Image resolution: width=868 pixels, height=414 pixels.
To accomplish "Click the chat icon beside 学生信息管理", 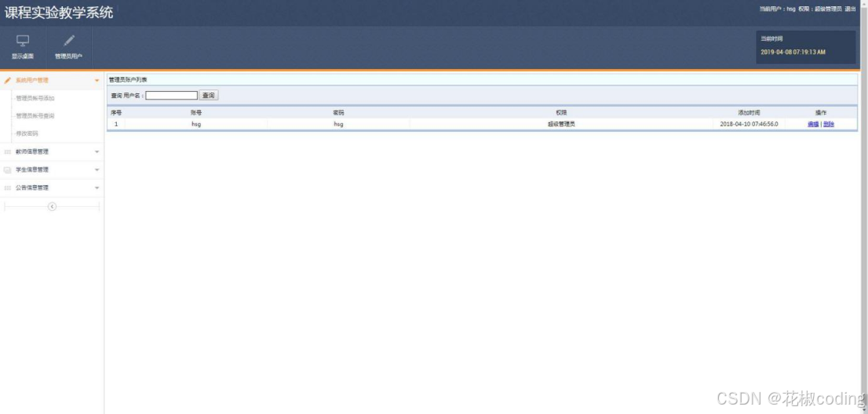I will point(8,169).
